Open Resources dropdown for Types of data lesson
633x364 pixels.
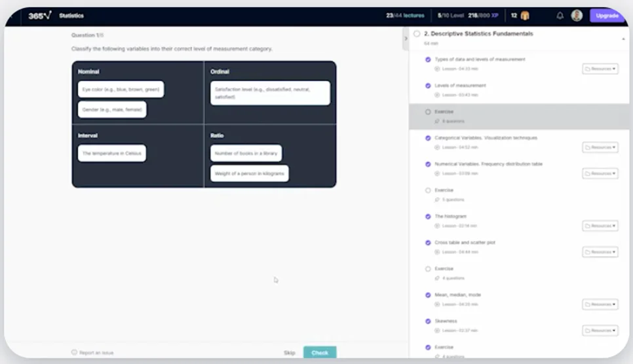coord(600,69)
